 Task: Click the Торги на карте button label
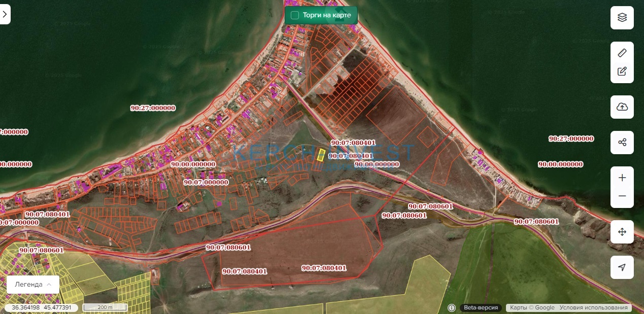tap(327, 15)
